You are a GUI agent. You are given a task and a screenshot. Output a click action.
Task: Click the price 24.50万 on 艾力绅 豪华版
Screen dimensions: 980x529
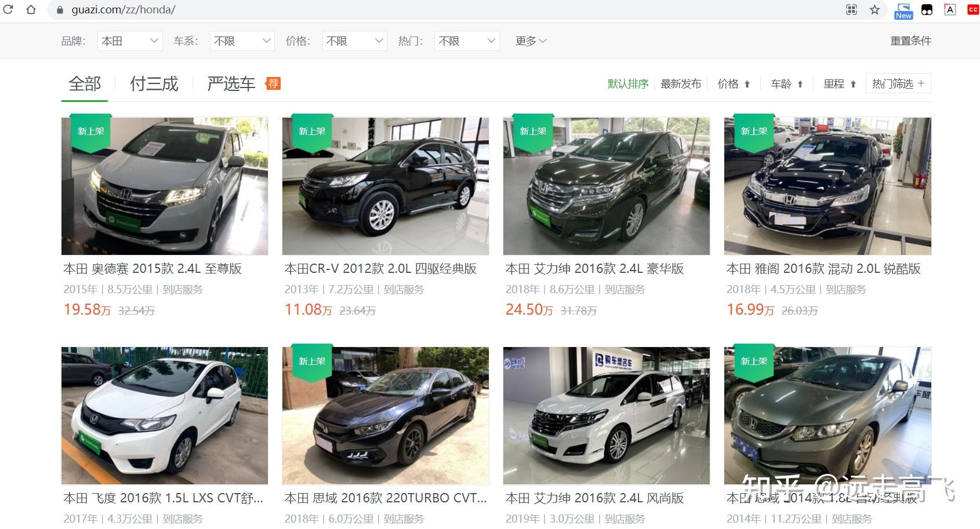529,309
